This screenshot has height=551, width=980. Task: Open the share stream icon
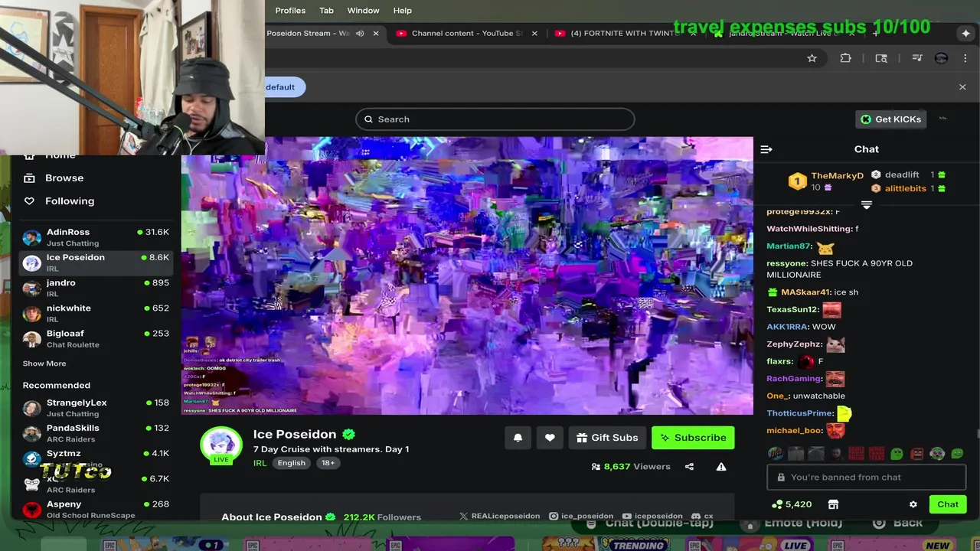tap(689, 466)
